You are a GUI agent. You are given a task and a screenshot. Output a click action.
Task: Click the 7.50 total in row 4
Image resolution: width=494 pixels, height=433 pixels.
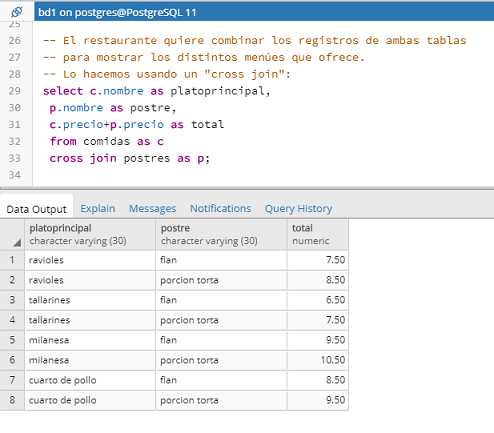pos(318,320)
